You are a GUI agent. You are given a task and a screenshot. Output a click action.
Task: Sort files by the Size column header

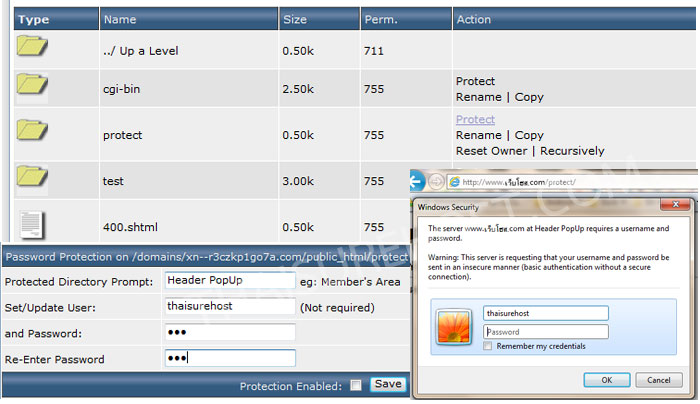(x=294, y=19)
